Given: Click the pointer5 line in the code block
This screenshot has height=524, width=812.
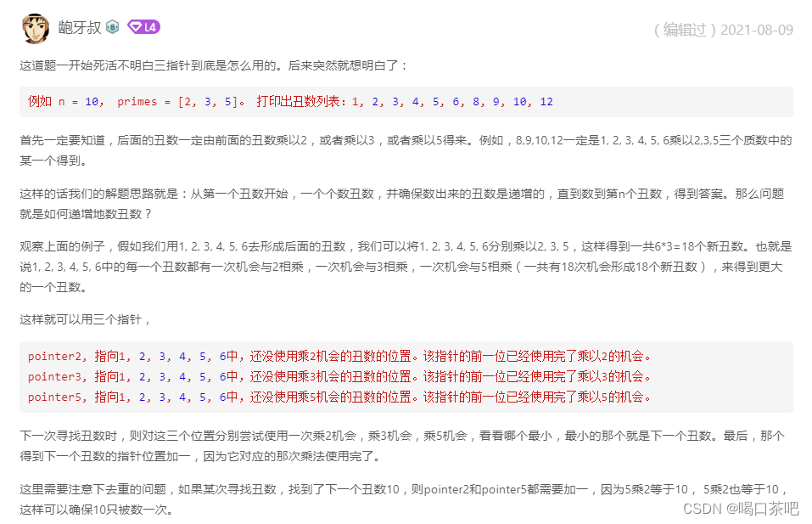Looking at the screenshot, I should pos(339,397).
